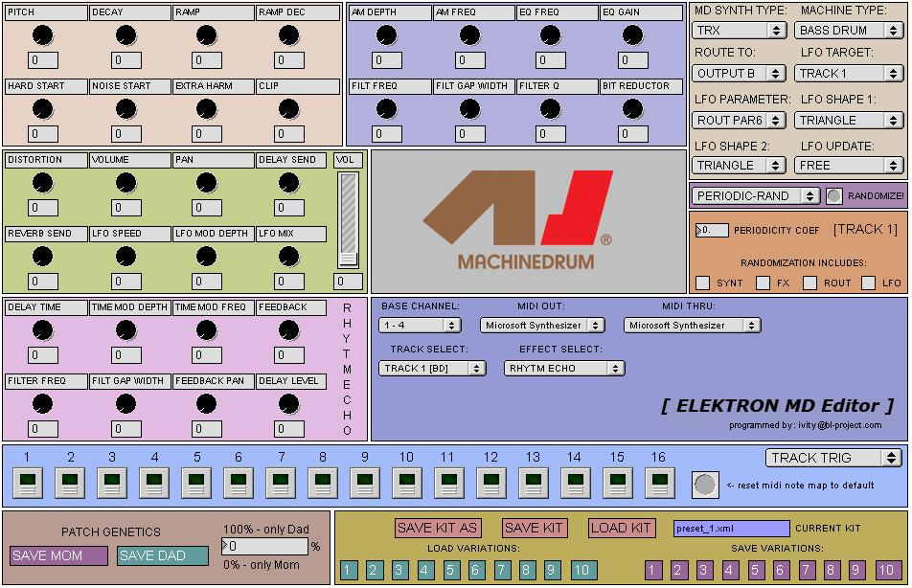Click the BIT REDUCTOR knob
912x588 pixels.
point(632,109)
